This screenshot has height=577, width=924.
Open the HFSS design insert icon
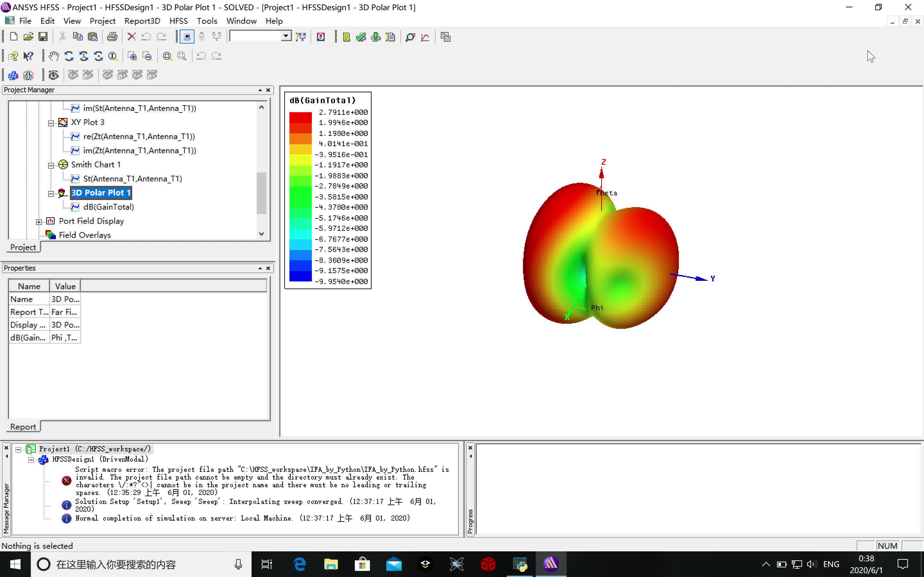(x=13, y=75)
